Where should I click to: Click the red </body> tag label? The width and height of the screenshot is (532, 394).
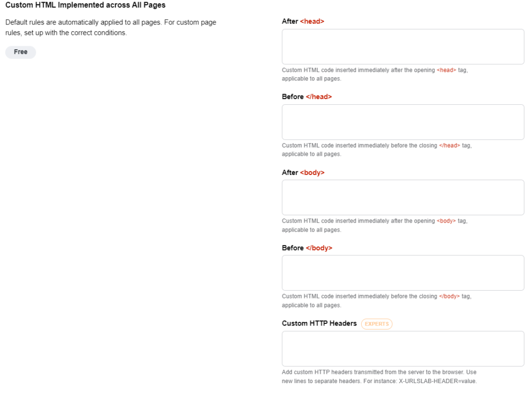click(x=320, y=248)
